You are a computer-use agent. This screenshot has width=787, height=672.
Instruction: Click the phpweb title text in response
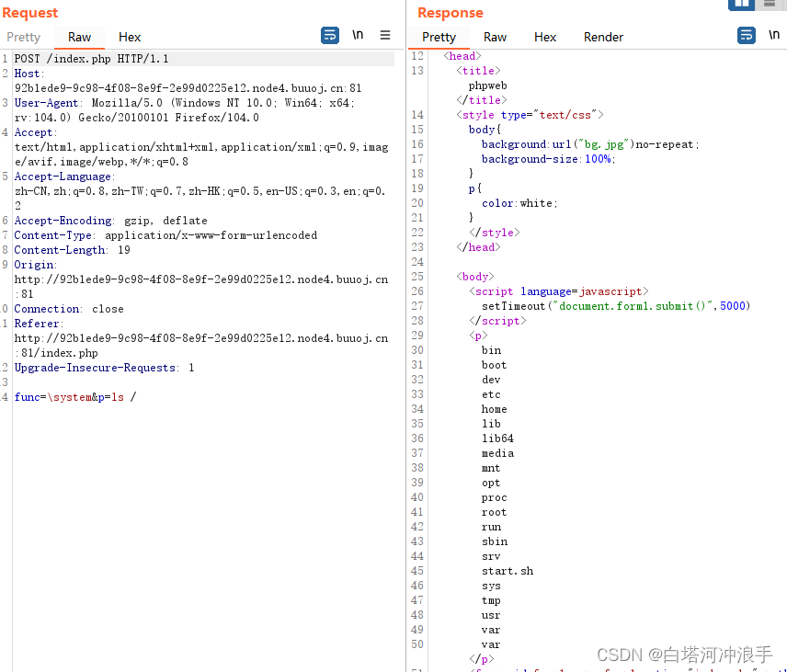(488, 85)
